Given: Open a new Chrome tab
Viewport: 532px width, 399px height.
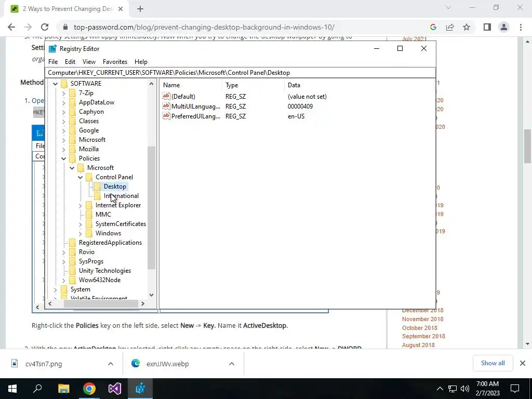Looking at the screenshot, I should 140,9.
